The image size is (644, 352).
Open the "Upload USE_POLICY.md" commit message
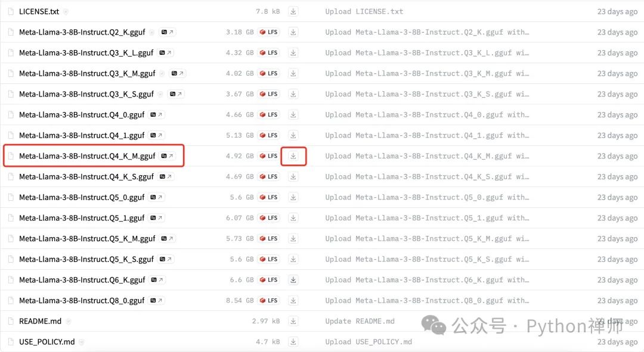point(369,342)
